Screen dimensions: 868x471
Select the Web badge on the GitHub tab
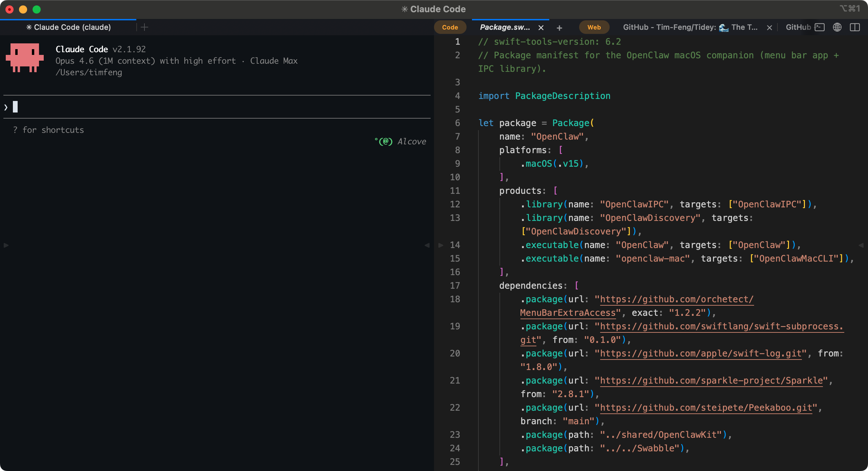pos(594,27)
